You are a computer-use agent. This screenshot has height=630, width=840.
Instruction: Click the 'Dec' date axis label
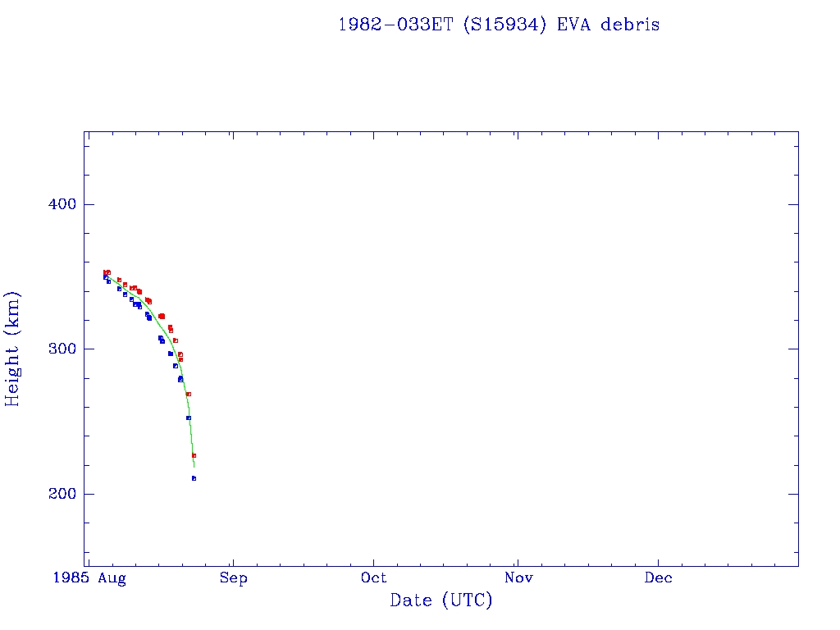pyautogui.click(x=659, y=578)
